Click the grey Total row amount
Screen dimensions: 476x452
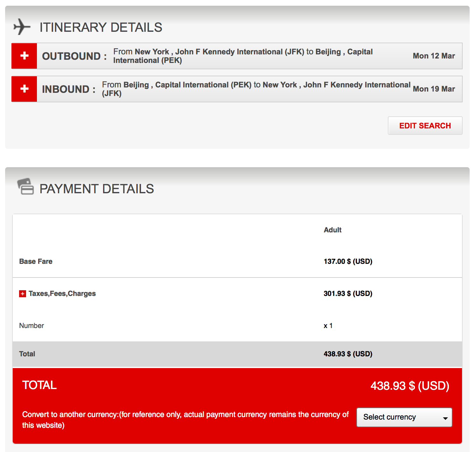pyautogui.click(x=348, y=354)
